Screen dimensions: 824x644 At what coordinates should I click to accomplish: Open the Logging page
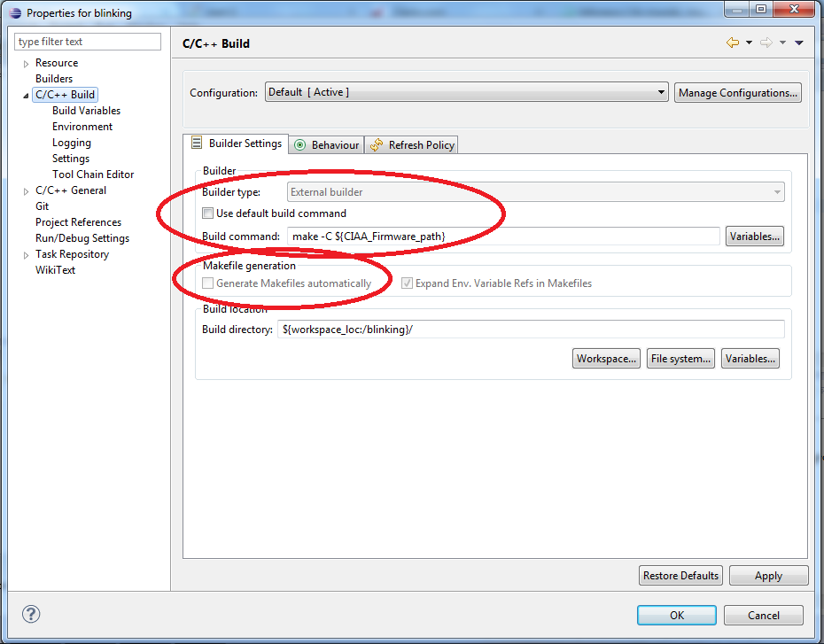pos(72,143)
